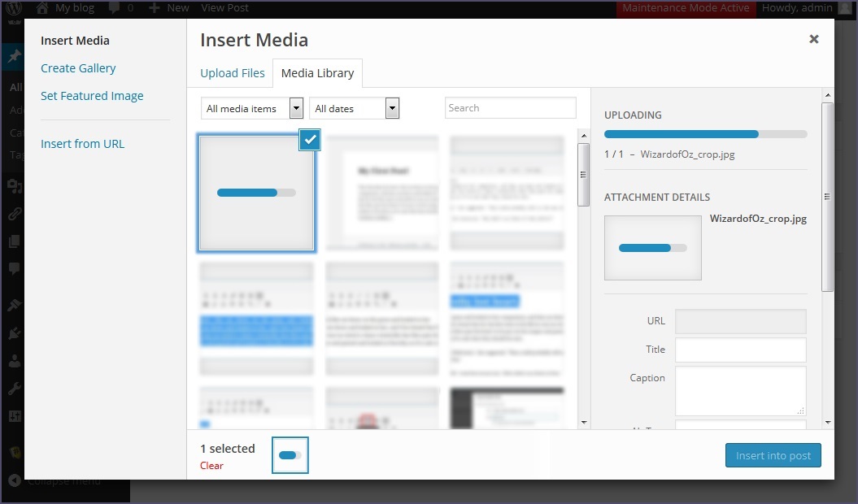This screenshot has height=504, width=858.
Task: Uncheck the blue checkmark on uploading thumbnail
Action: 310,140
